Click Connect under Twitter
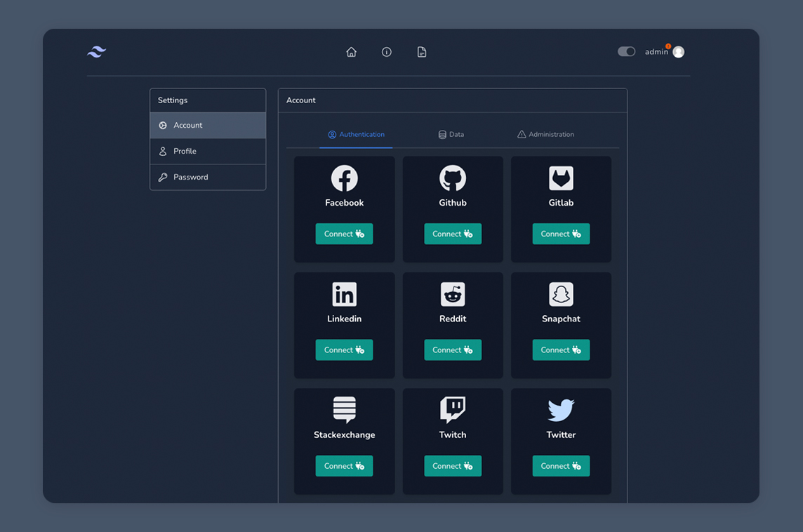The image size is (803, 532). [561, 465]
